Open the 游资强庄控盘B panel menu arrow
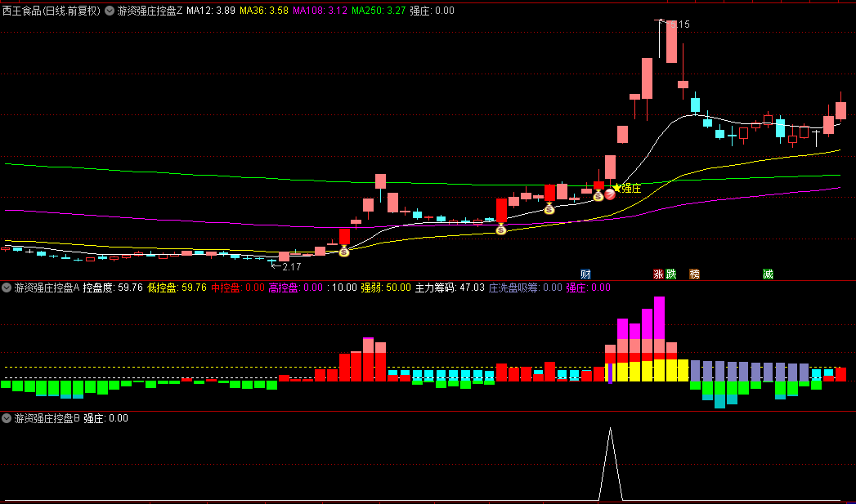The height and width of the screenshot is (504, 856). point(7,418)
